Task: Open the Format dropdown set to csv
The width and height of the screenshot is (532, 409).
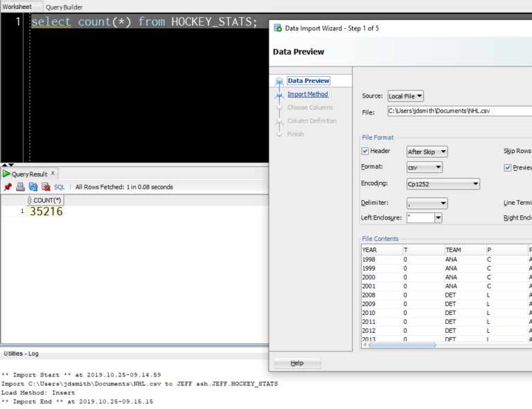Action: pyautogui.click(x=424, y=167)
